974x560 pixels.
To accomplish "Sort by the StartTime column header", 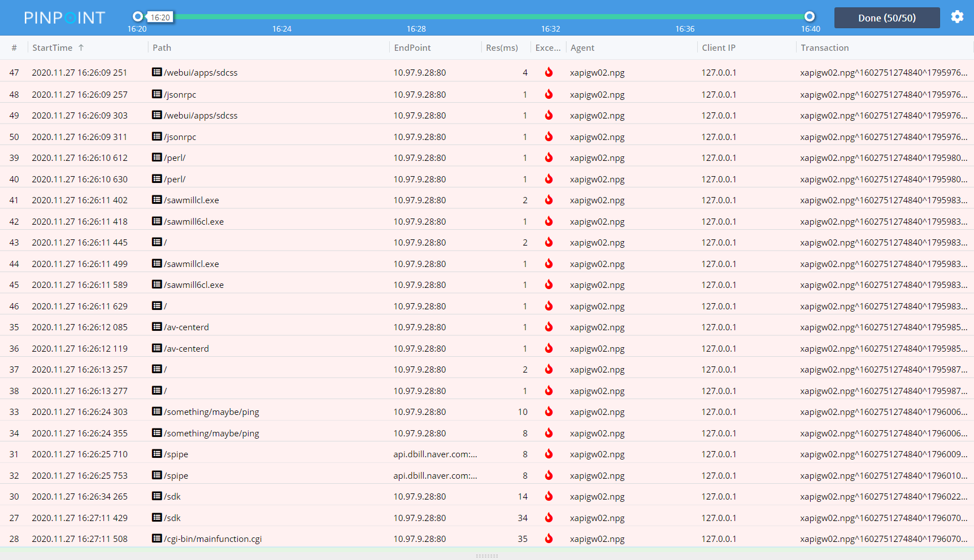I will [x=53, y=48].
